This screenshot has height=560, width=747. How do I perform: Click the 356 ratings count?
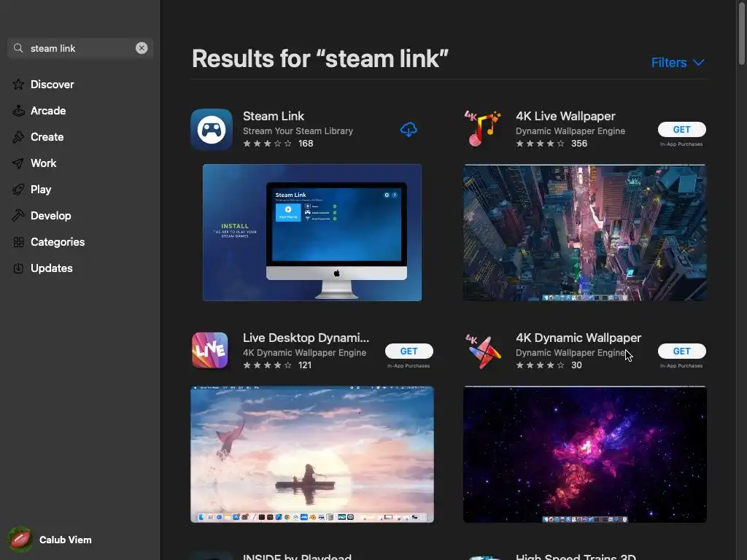(578, 144)
